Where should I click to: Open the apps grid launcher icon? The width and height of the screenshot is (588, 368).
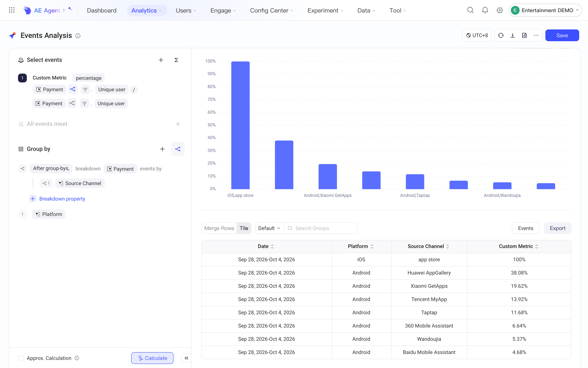12,10
